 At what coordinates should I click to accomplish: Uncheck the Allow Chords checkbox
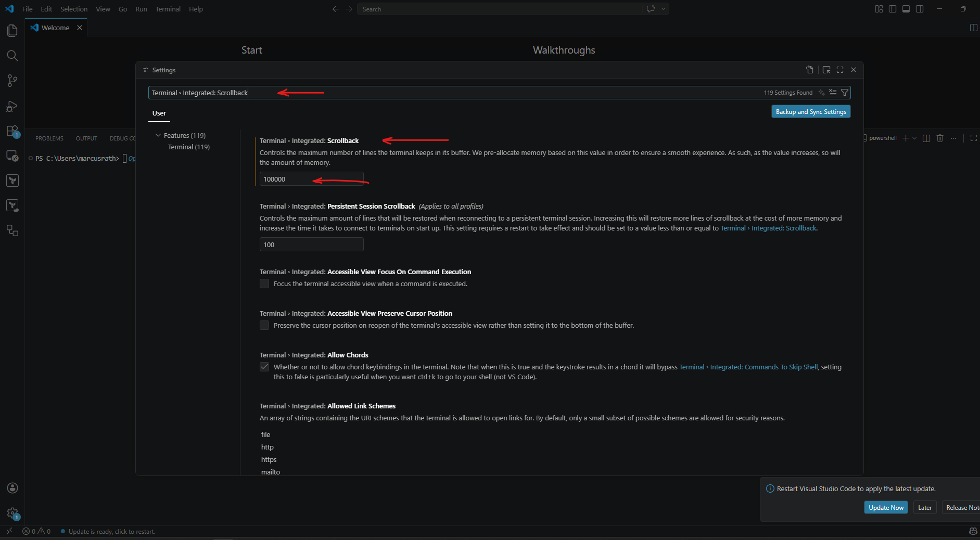tap(264, 367)
